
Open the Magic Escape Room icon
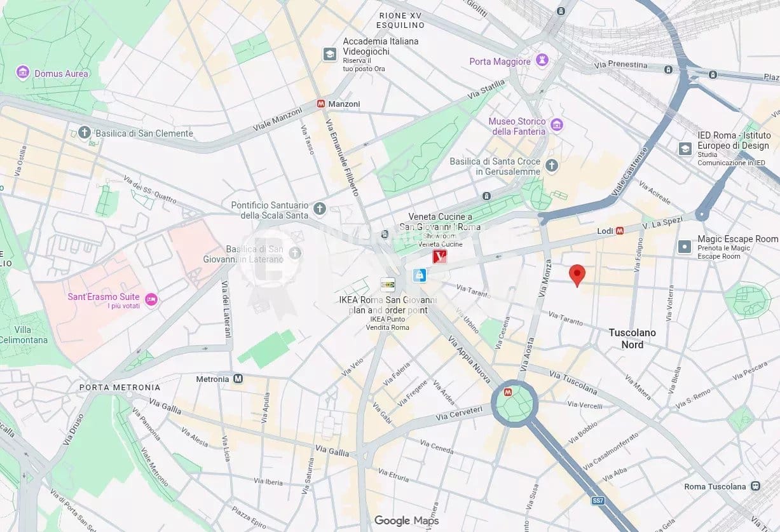pos(685,247)
